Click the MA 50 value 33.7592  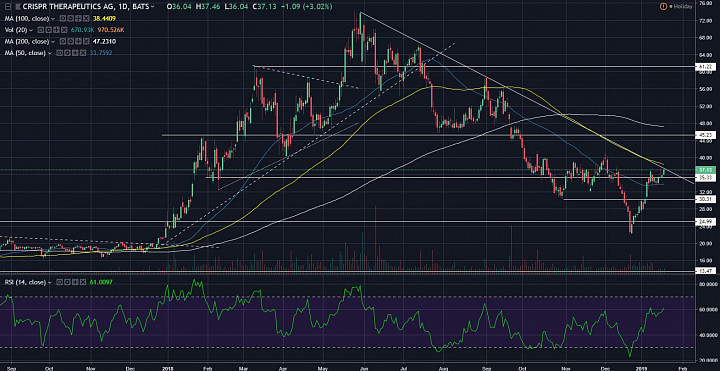click(101, 53)
